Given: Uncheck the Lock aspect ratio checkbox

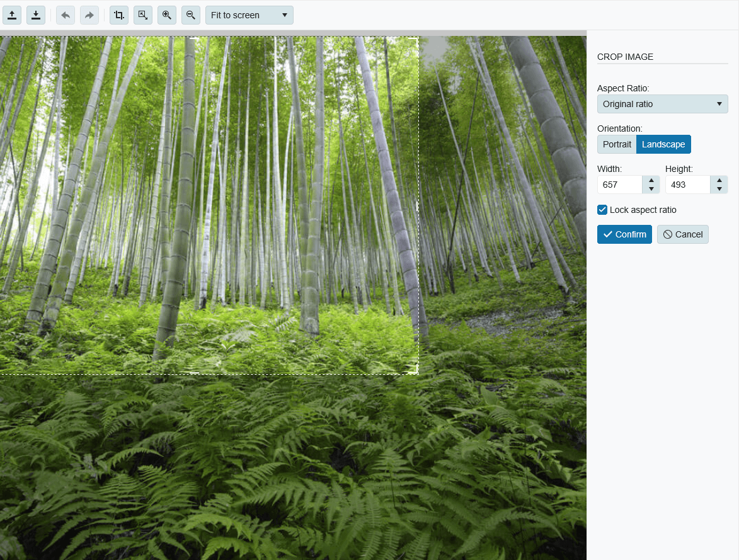Looking at the screenshot, I should (x=602, y=210).
